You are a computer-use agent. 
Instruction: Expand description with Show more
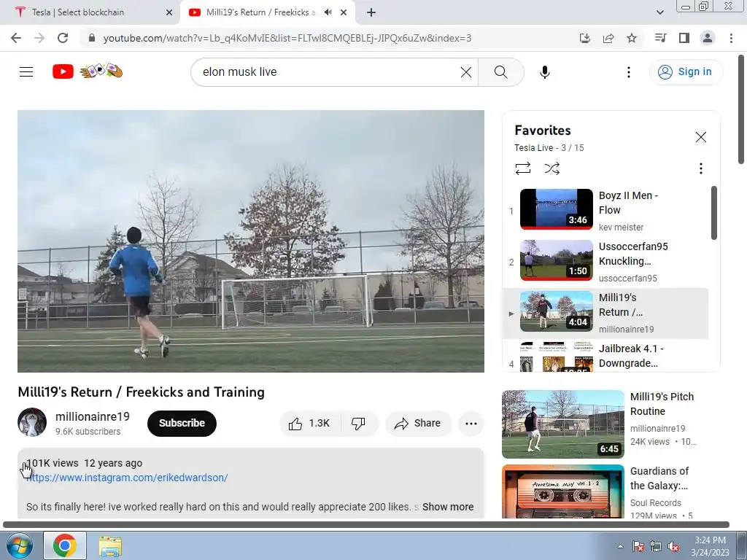click(x=448, y=507)
